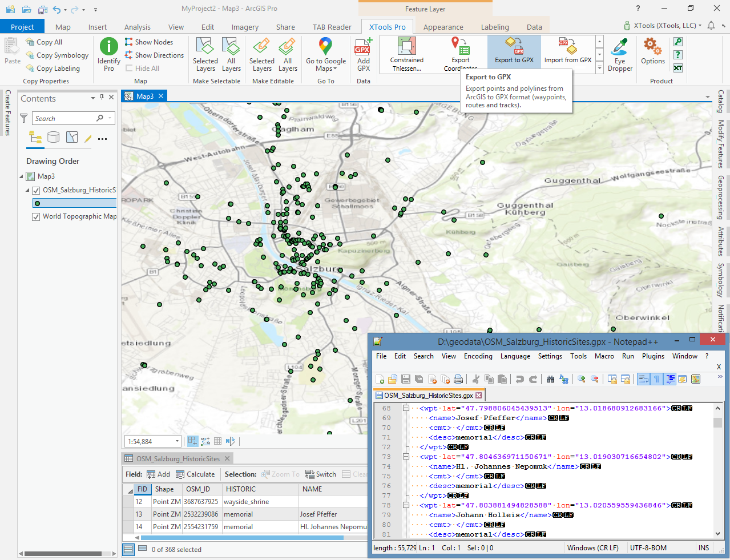
Task: Toggle OSM_Salzburg_HistoricSites layer visibility
Action: (37, 190)
